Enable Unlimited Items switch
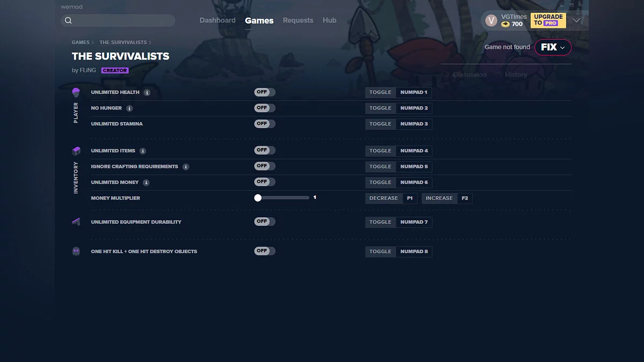 265,150
